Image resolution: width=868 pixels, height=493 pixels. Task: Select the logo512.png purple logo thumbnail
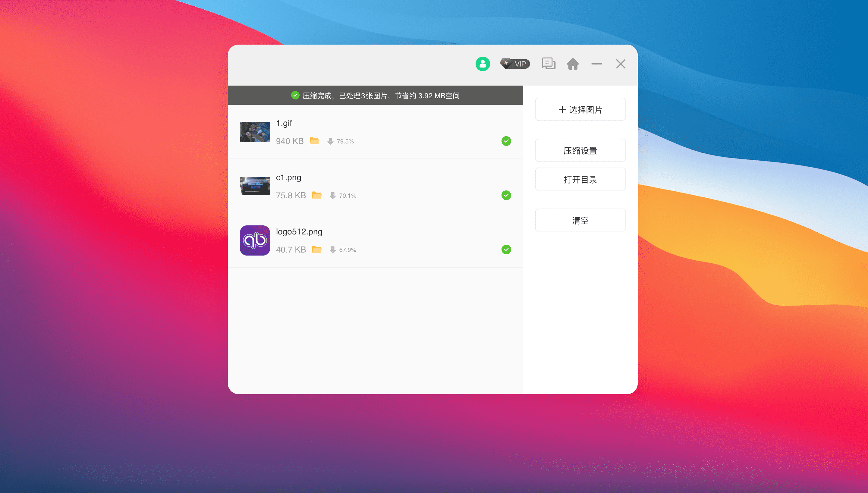tap(255, 240)
